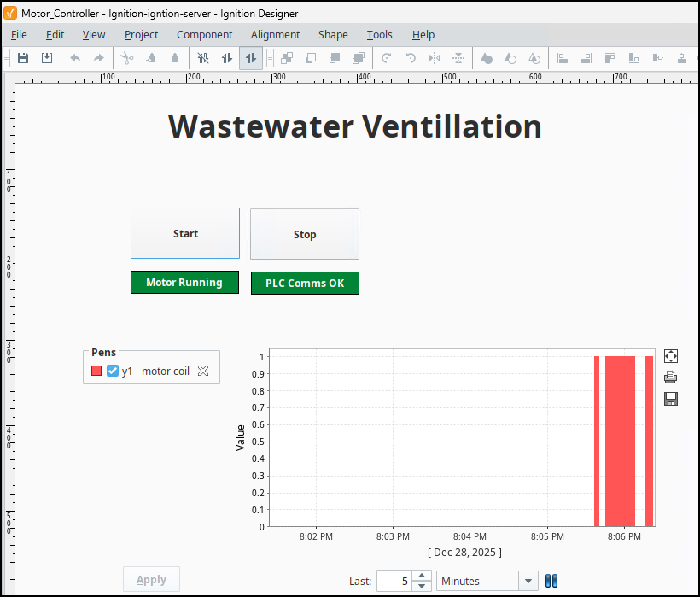Click the Wastewater Ventillation title label
The width and height of the screenshot is (700, 597).
tap(355, 126)
